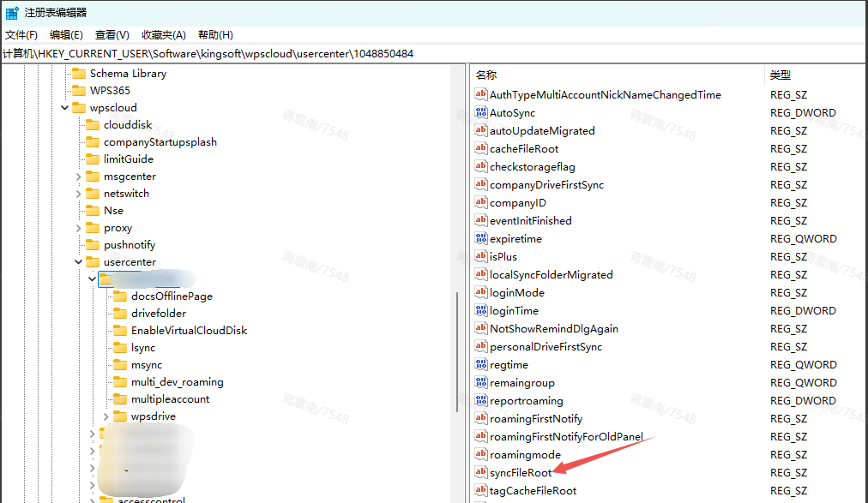Select the autoUpdateMigrated value
The image size is (868, 503).
pyautogui.click(x=542, y=131)
